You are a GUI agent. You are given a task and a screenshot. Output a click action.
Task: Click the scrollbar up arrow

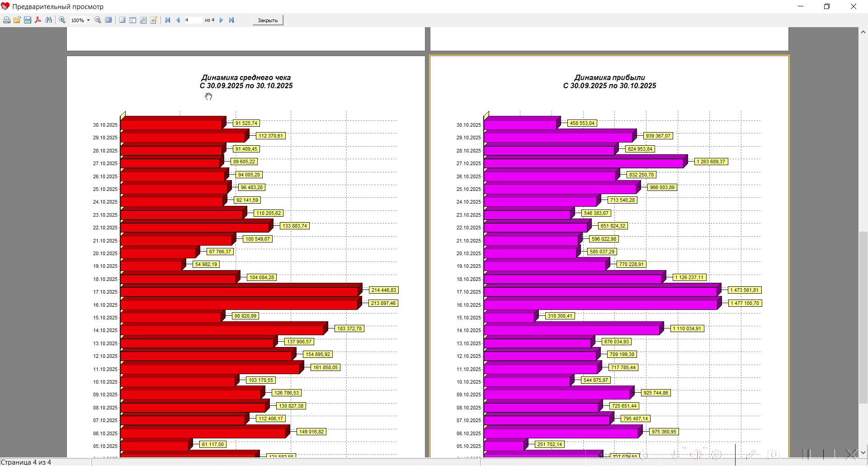click(x=863, y=31)
